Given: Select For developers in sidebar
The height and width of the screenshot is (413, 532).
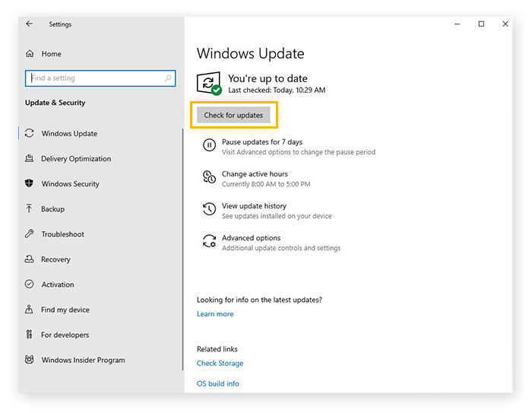Looking at the screenshot, I should click(65, 335).
